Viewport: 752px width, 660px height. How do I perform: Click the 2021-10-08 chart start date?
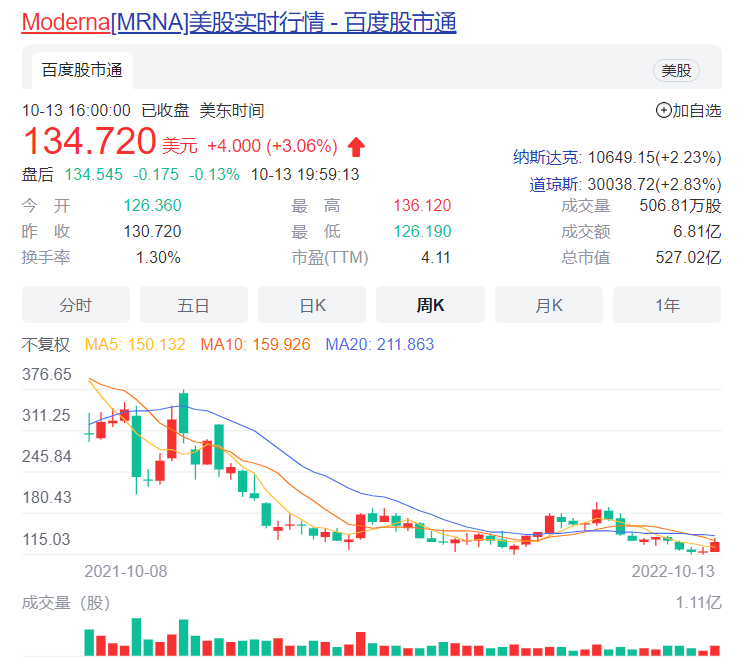(x=126, y=571)
